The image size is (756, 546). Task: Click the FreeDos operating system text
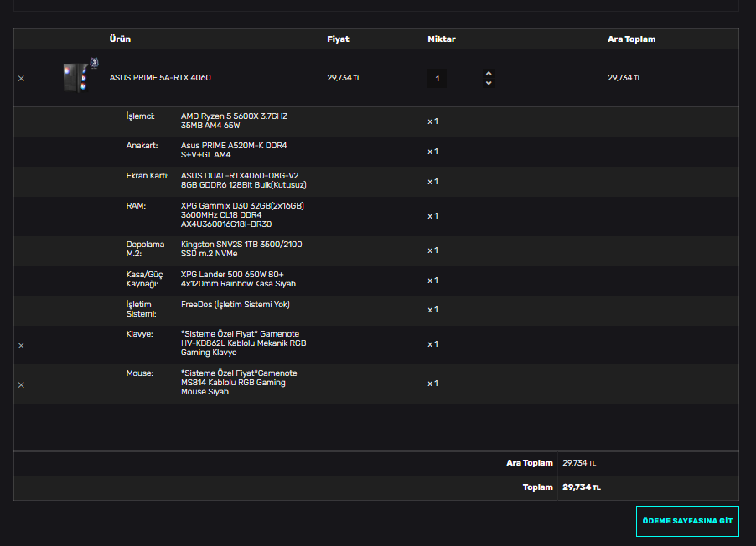coord(236,305)
